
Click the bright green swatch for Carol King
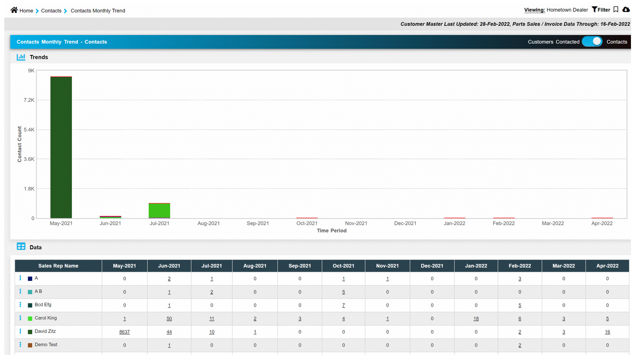click(x=30, y=319)
